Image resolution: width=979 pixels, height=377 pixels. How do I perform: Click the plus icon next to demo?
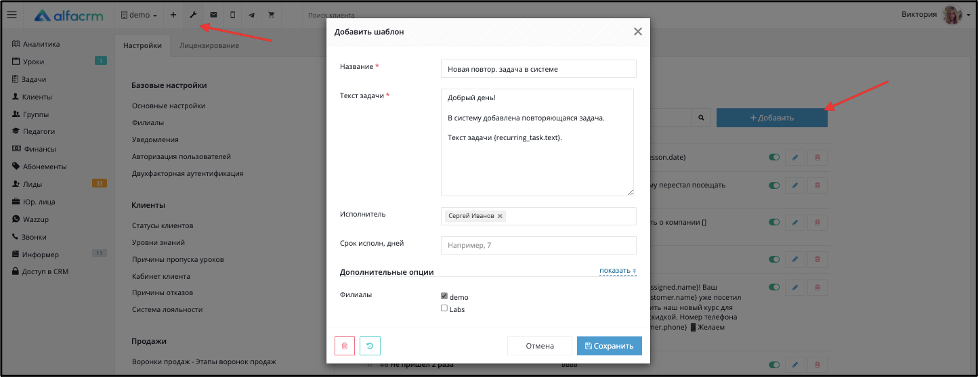coord(173,15)
